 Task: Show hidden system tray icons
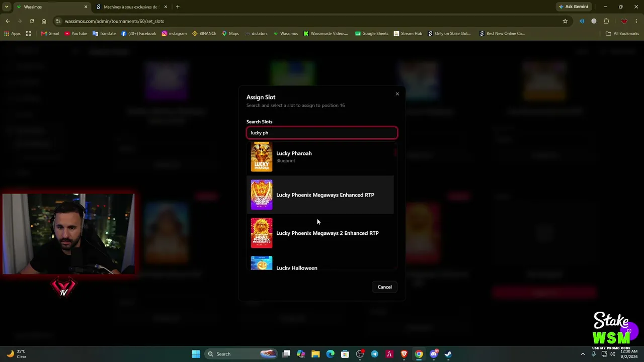(x=583, y=354)
